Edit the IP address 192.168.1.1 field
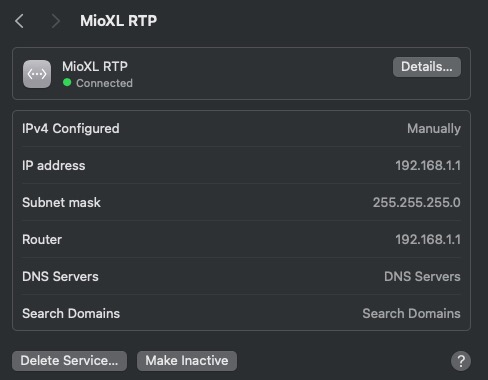This screenshot has width=488, height=380. 428,166
